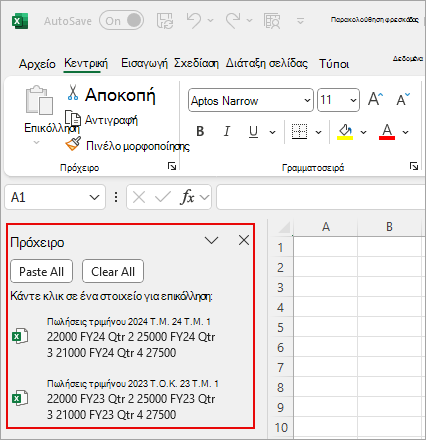The image size is (426, 440).
Task: Open the Borders dropdown arrow
Action: coord(319,132)
